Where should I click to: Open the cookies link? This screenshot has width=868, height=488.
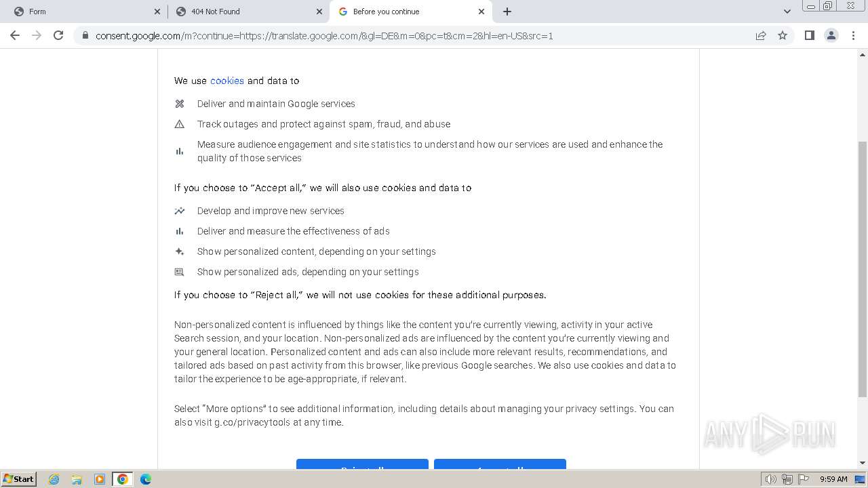pyautogui.click(x=226, y=81)
